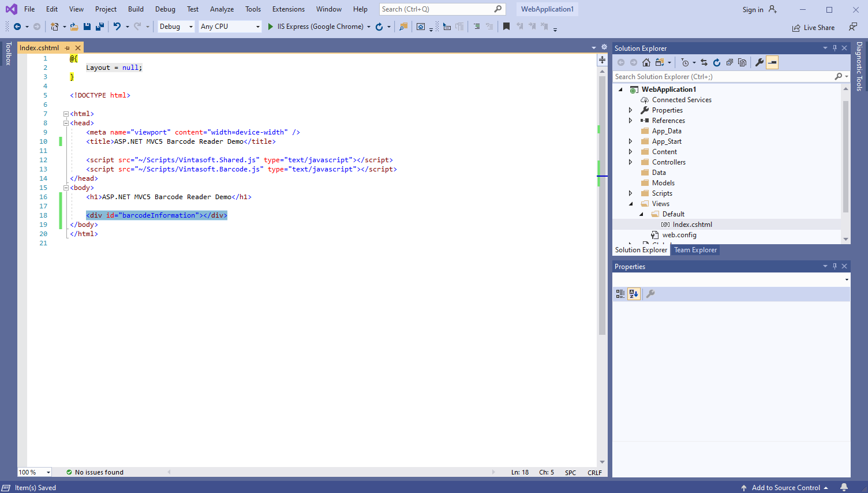Click the Home icon in Solution Explorer

(x=646, y=62)
